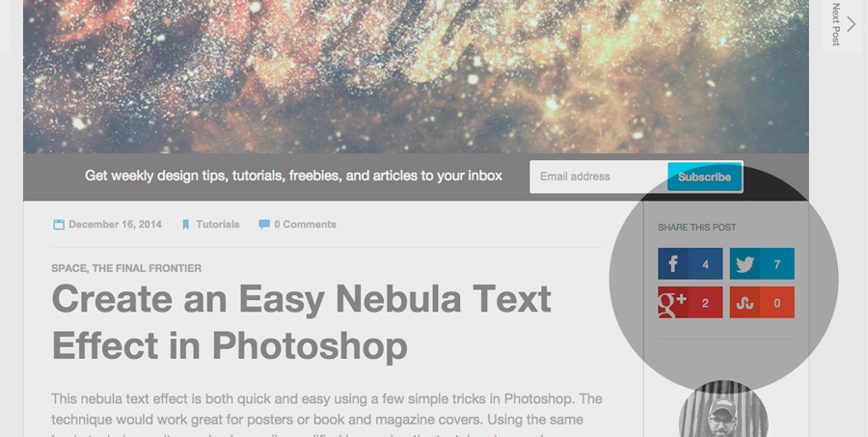Click the Twitter share count 7
The width and height of the screenshot is (868, 437).
pyautogui.click(x=777, y=264)
